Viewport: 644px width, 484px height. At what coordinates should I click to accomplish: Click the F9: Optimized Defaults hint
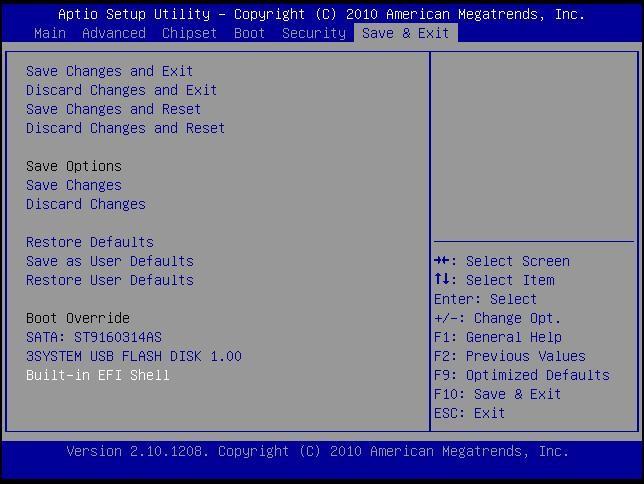(521, 375)
